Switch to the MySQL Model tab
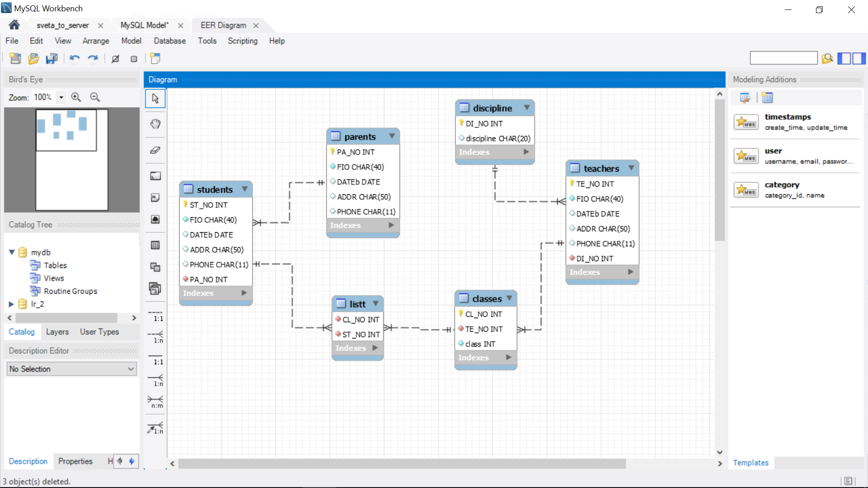The width and height of the screenshot is (868, 488). (144, 25)
